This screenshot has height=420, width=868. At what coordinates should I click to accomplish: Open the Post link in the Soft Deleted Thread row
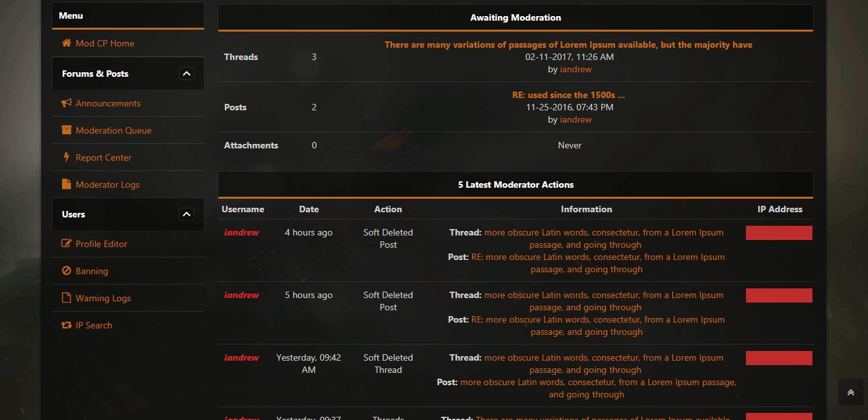tap(598, 388)
